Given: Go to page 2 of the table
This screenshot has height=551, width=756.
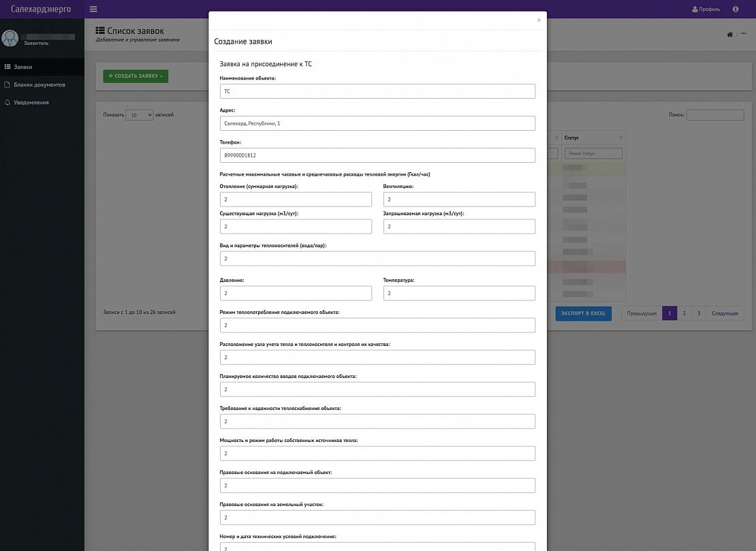Looking at the screenshot, I should click(684, 313).
